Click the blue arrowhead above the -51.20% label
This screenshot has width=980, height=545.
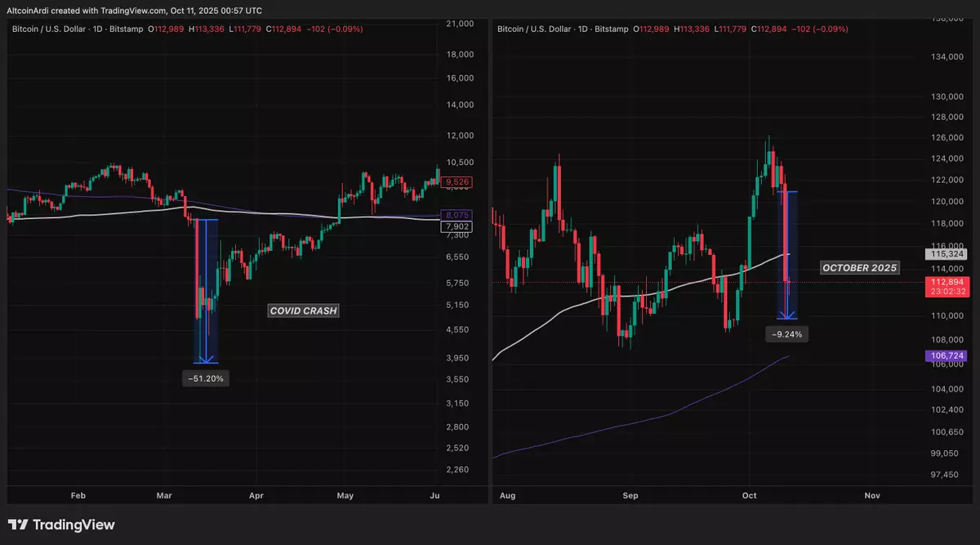tap(206, 358)
